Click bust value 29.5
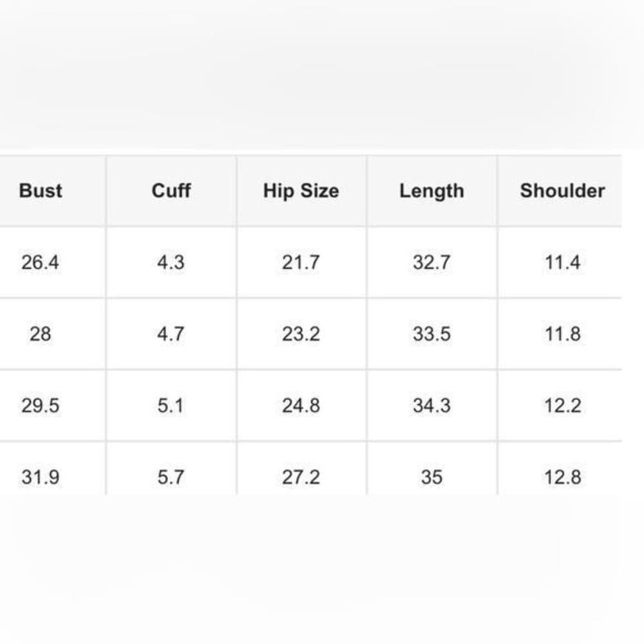The height and width of the screenshot is (644, 644). (x=40, y=406)
